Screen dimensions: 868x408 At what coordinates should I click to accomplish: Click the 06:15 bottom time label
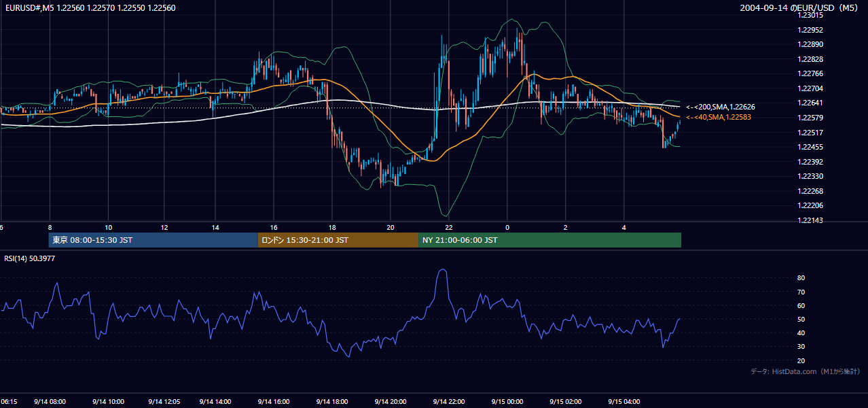pyautogui.click(x=9, y=402)
